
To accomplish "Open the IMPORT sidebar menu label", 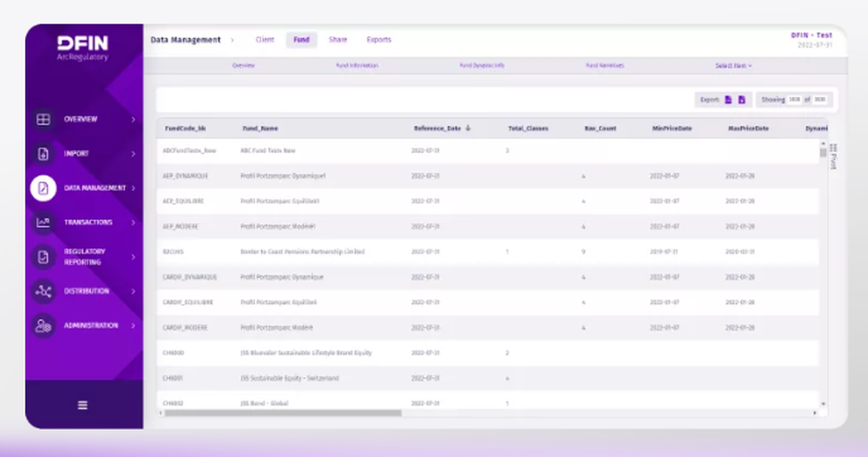I will (x=76, y=154).
